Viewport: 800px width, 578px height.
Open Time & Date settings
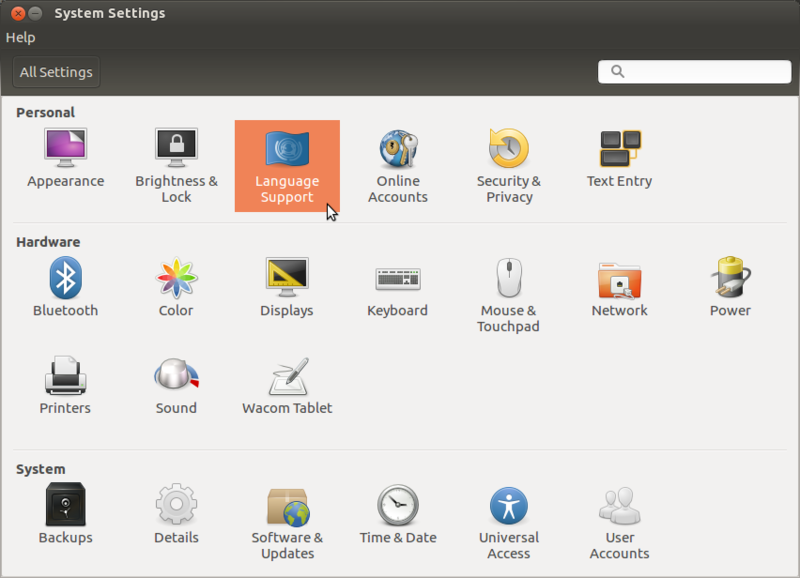click(398, 514)
